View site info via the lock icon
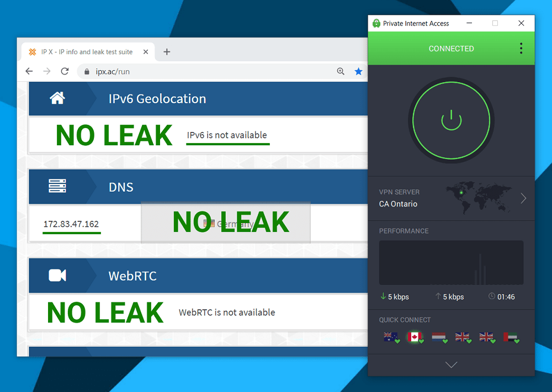This screenshot has width=552, height=392. pos(87,71)
